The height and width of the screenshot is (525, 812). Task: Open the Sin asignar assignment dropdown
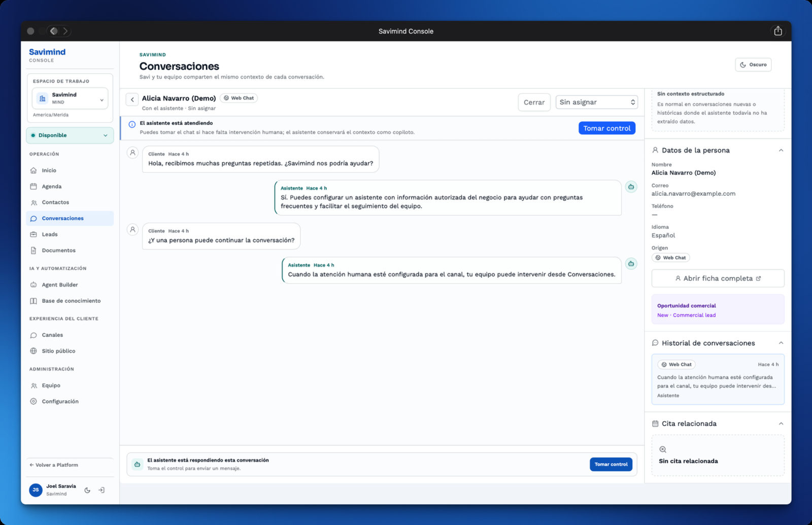pyautogui.click(x=597, y=102)
